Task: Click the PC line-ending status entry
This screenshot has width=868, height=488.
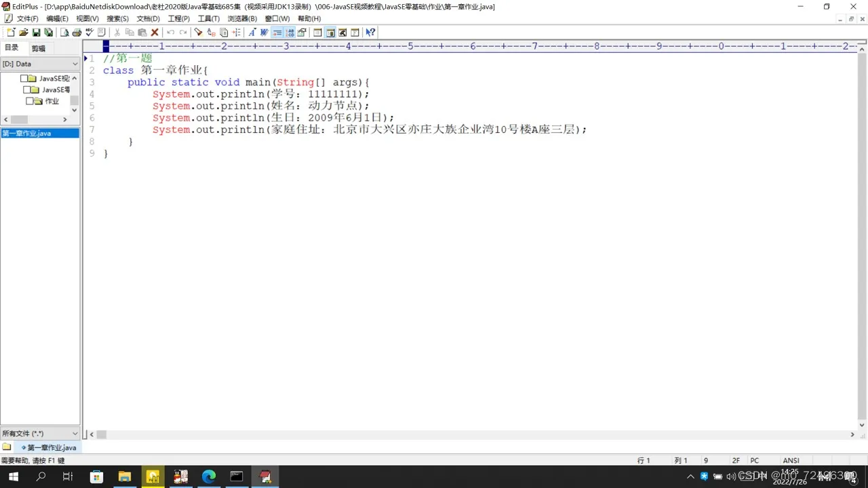Action: pyautogui.click(x=754, y=460)
